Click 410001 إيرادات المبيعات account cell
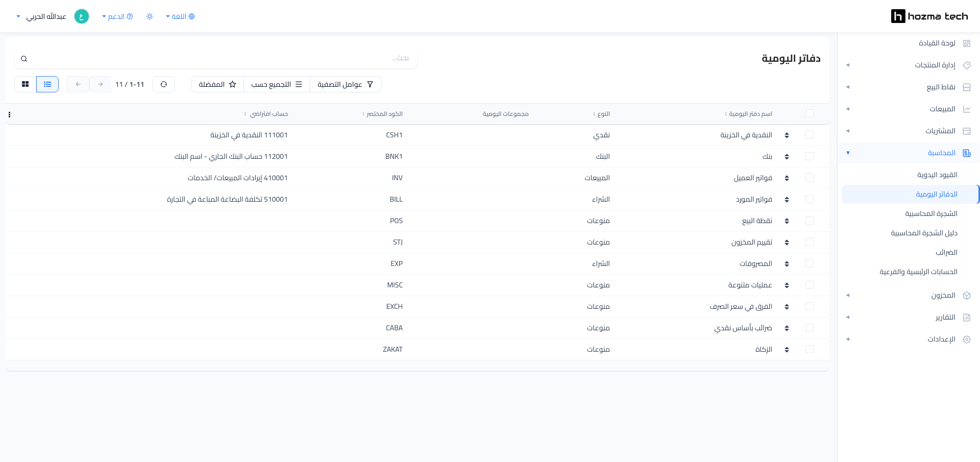980x462 pixels. [x=238, y=178]
